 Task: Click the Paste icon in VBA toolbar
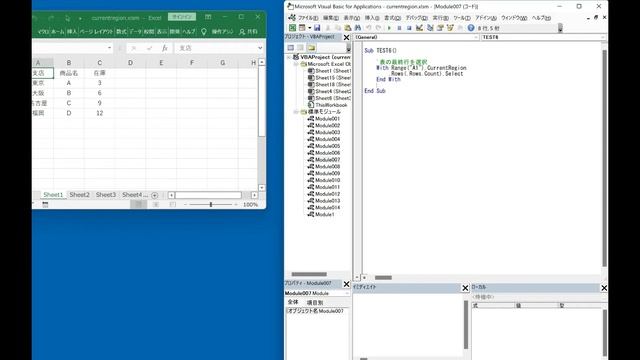pyautogui.click(x=348, y=28)
